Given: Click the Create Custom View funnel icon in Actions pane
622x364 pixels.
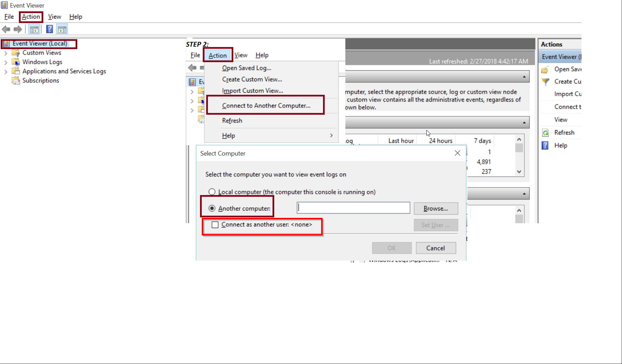Looking at the screenshot, I should click(x=545, y=82).
